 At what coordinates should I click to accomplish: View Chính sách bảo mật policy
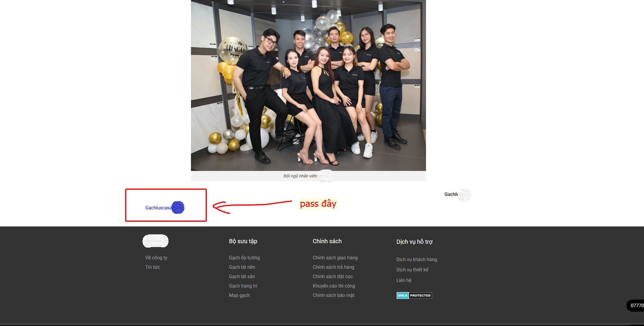click(333, 295)
